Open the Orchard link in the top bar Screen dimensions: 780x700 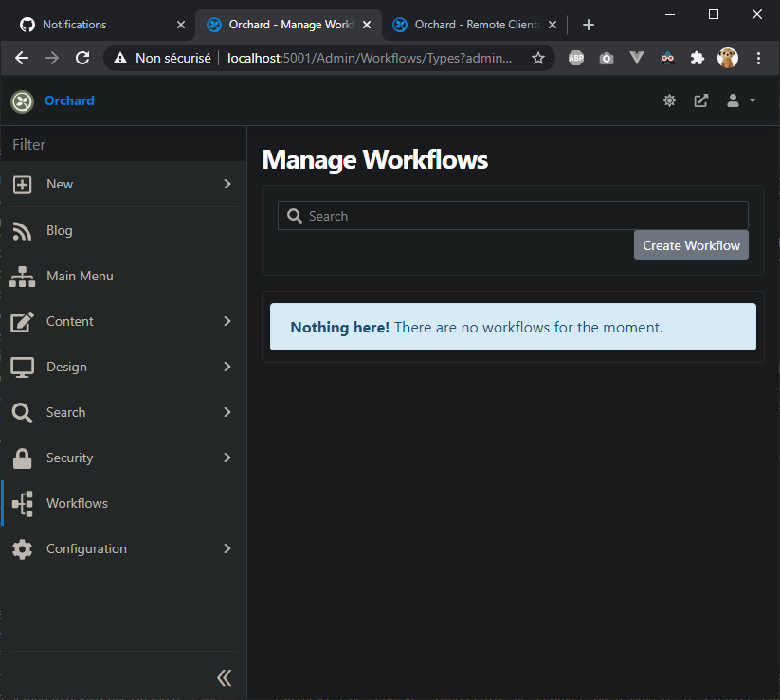(x=68, y=99)
